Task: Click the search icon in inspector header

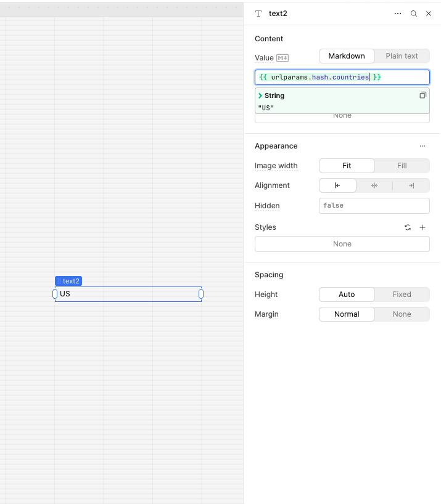Action: 414,14
